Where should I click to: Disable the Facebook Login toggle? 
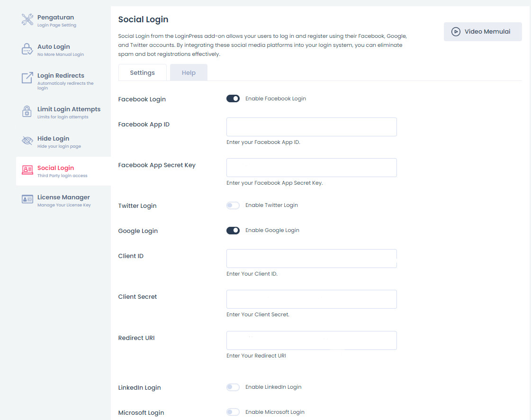tap(233, 98)
